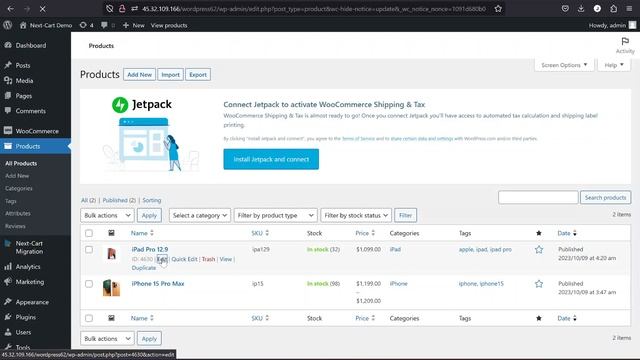The height and width of the screenshot is (360, 640).
Task: Star the iPhone 15 Pro Max as featured
Action: tap(539, 284)
